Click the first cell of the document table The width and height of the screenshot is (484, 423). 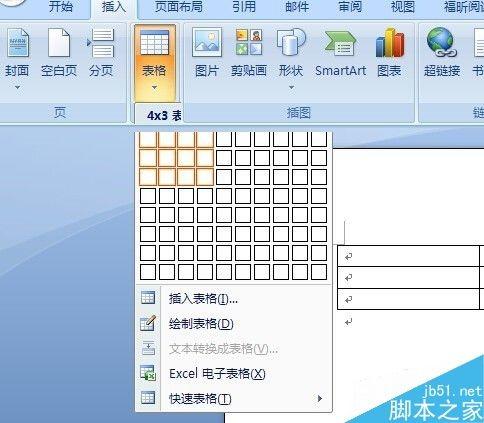tap(409, 256)
